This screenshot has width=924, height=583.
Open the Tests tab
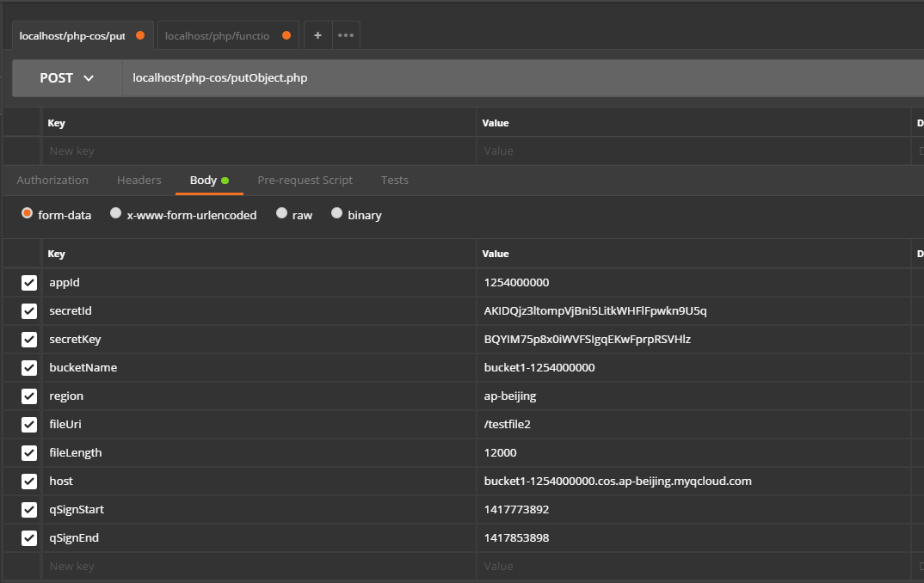[394, 180]
